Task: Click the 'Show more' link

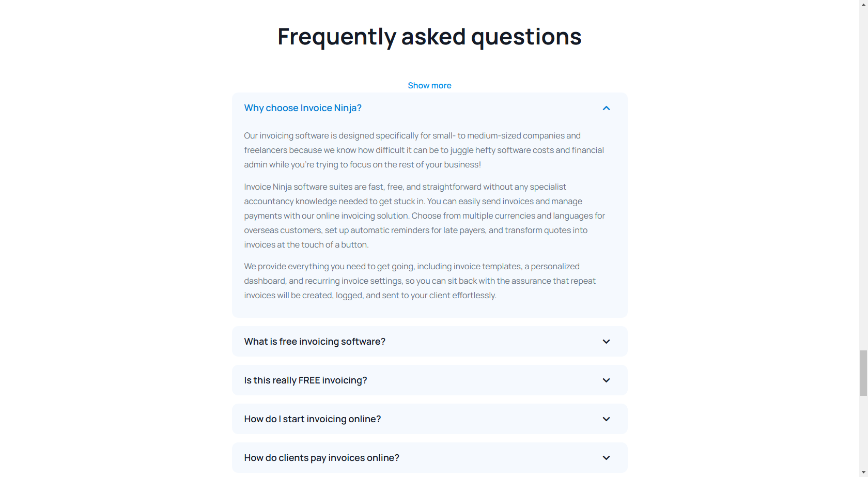Action: click(x=429, y=86)
